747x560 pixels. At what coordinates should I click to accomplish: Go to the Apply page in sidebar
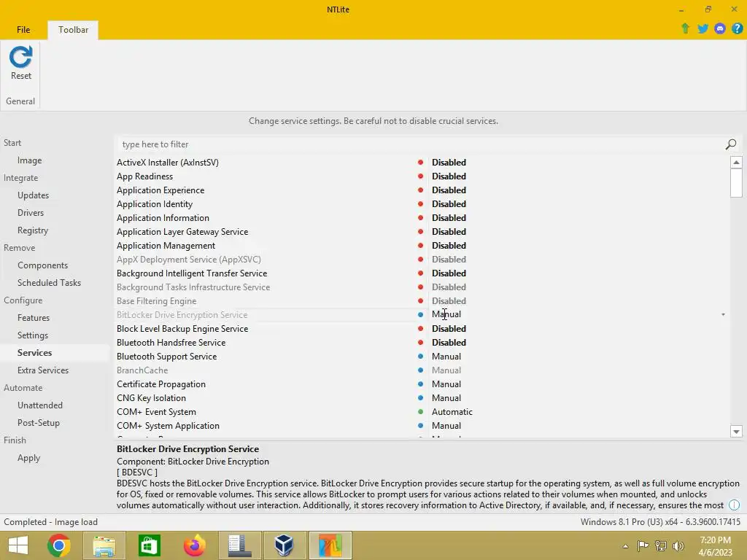pyautogui.click(x=28, y=458)
